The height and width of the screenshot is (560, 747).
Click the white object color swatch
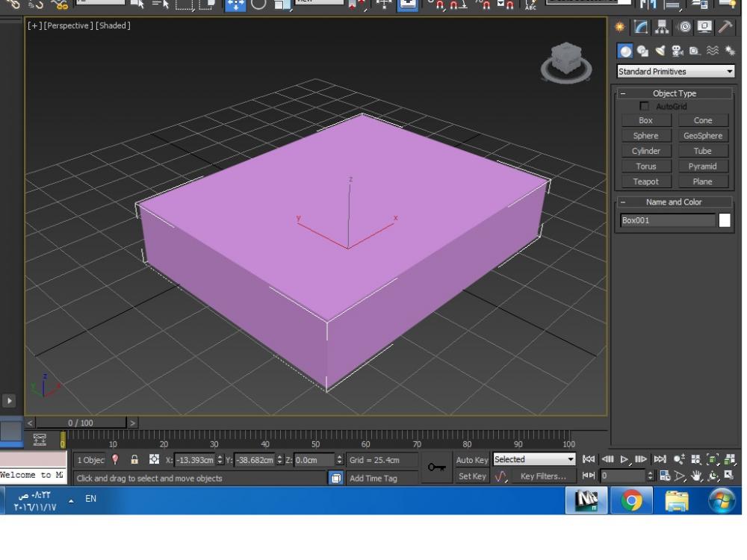click(724, 220)
